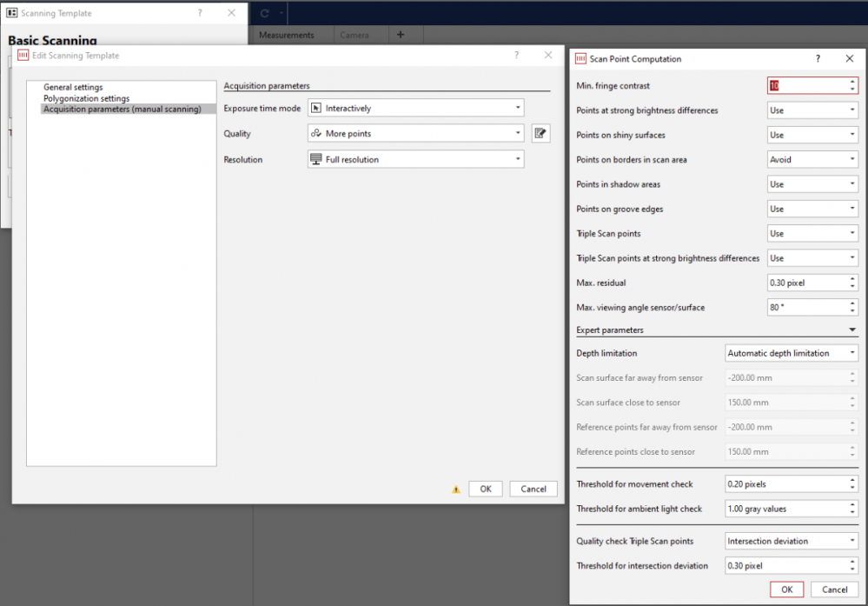Collapse the Expert parameters section

pos(852,330)
